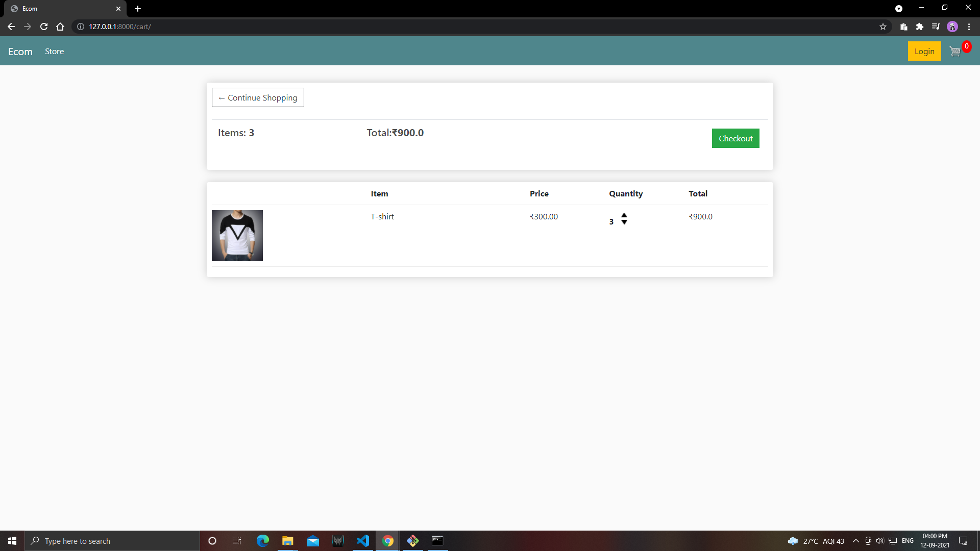The height and width of the screenshot is (551, 980).
Task: Navigate back with the browser back arrow
Action: (11, 27)
